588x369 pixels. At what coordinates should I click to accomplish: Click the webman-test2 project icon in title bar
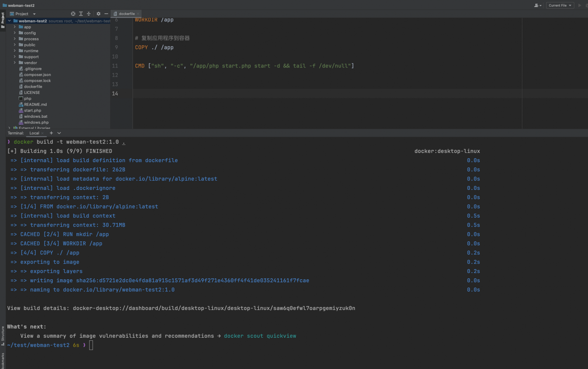[x=5, y=5]
